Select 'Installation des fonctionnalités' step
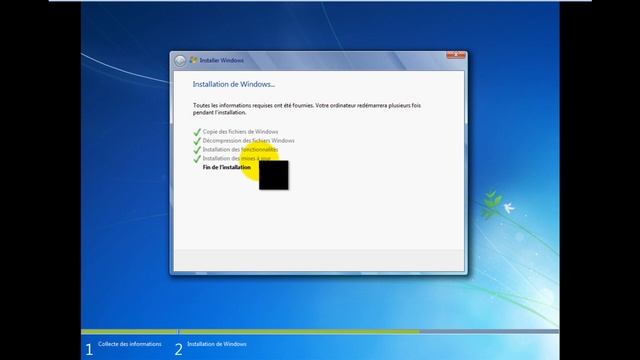640x360 pixels. coord(240,149)
